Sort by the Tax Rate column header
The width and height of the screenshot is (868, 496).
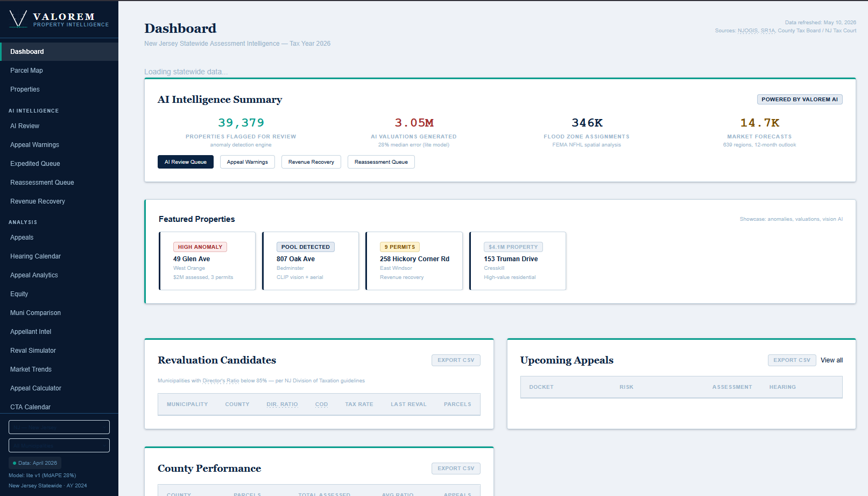359,404
